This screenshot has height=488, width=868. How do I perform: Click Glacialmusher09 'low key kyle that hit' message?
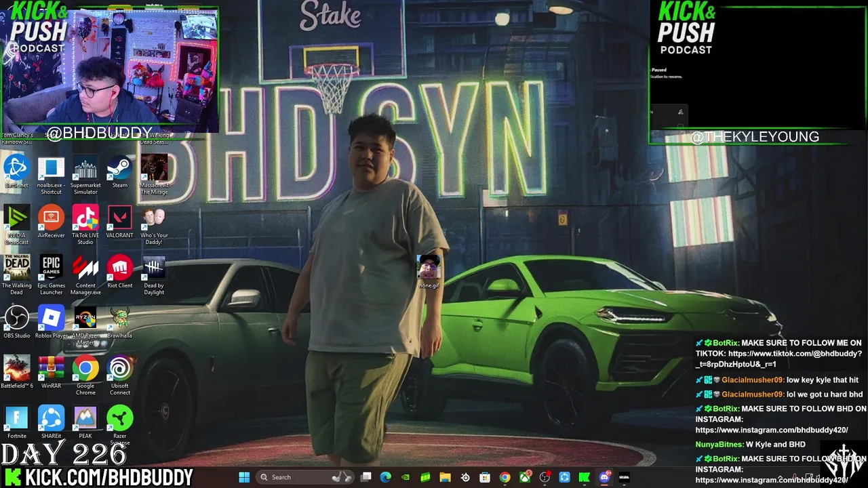click(x=822, y=380)
